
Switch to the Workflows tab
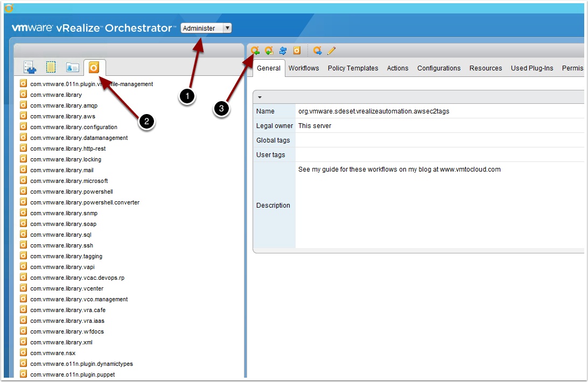point(304,68)
